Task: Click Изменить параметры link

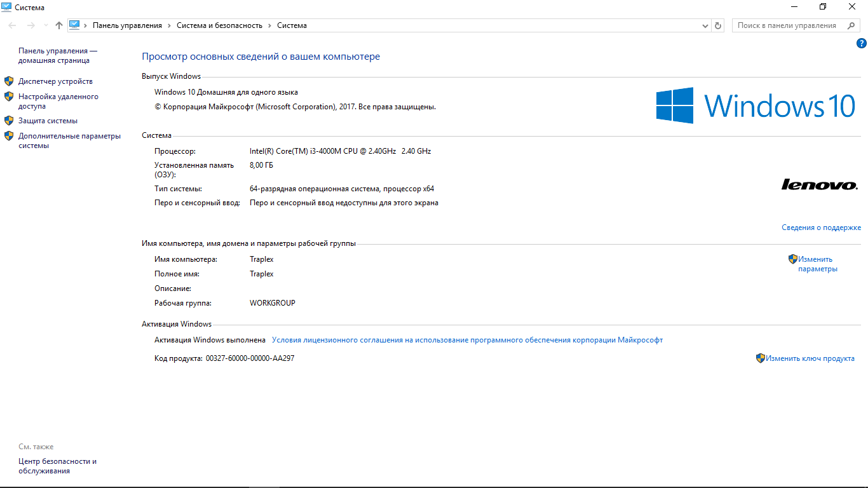Action: click(x=818, y=264)
